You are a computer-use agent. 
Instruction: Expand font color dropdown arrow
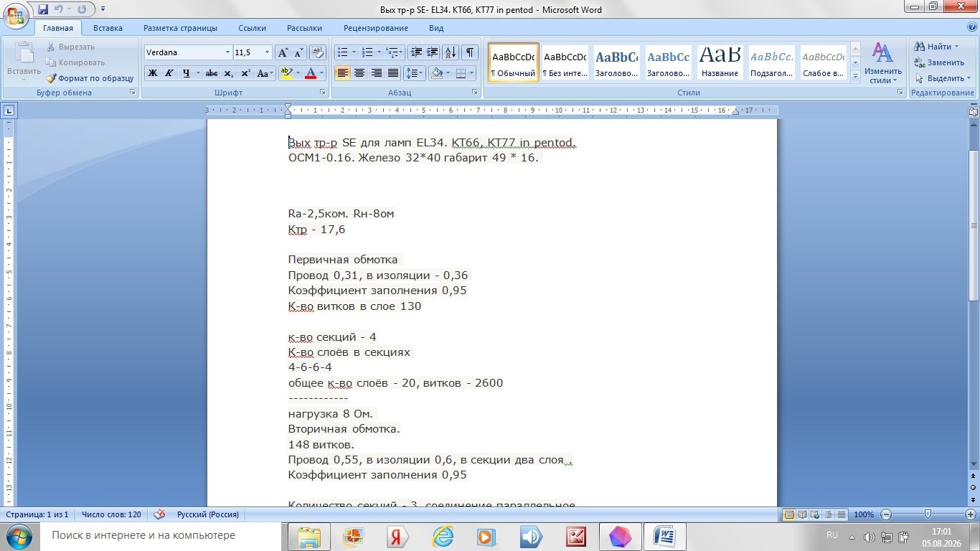[322, 73]
